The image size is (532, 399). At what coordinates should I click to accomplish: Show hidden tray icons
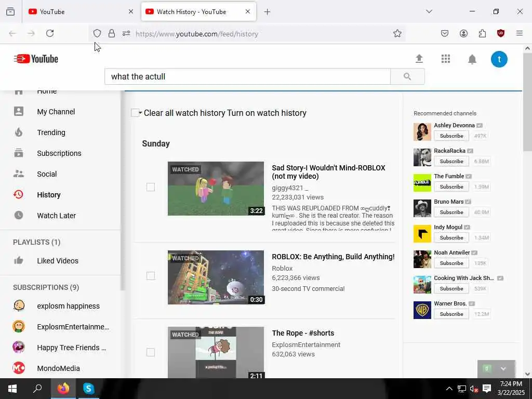449,389
